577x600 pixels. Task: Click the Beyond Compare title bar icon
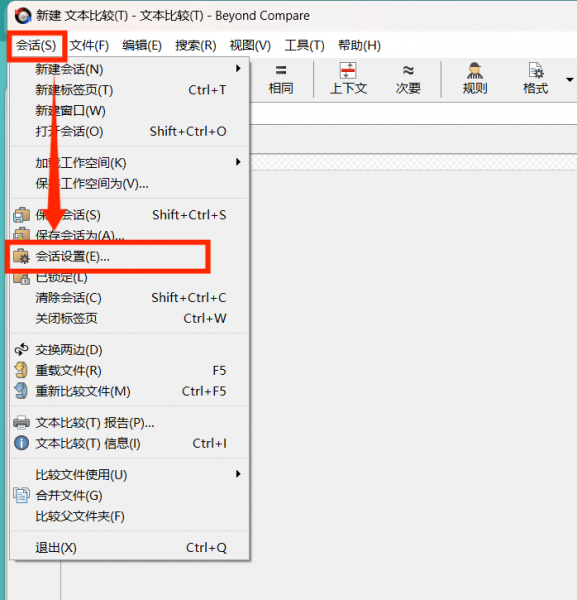click(x=23, y=16)
